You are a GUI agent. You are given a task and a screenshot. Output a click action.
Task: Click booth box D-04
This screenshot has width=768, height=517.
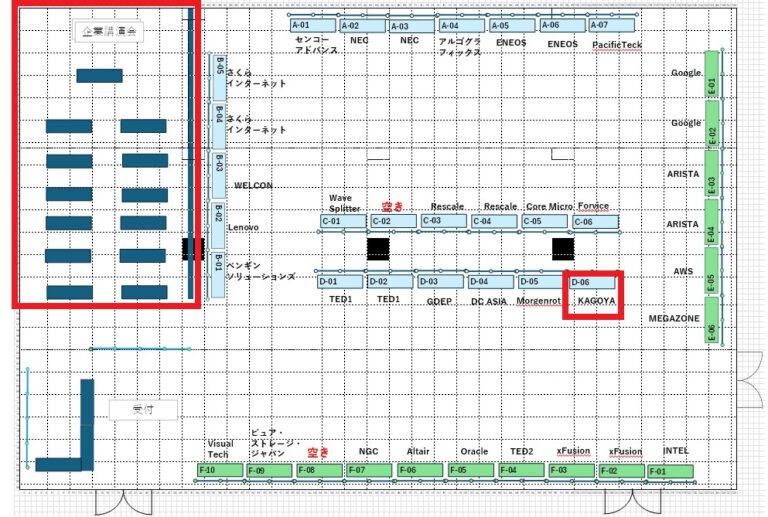[491, 282]
